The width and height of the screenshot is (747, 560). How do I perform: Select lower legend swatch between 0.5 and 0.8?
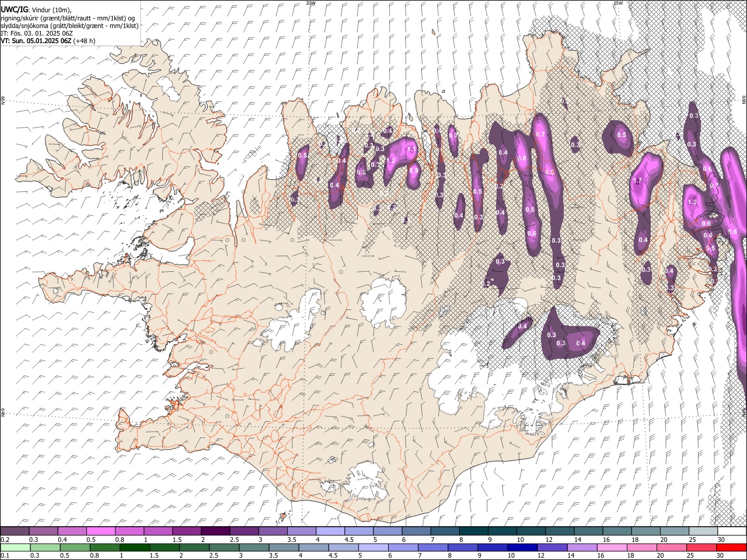click(x=75, y=547)
